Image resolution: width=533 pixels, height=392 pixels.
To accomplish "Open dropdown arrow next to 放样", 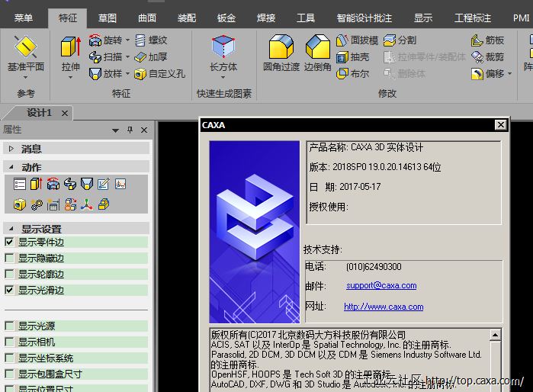I will coord(128,73).
